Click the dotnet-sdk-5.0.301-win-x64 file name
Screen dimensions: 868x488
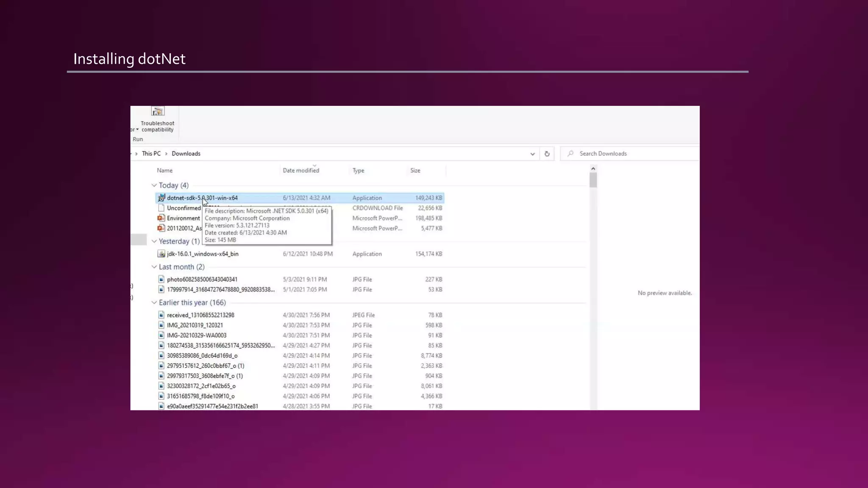(202, 198)
